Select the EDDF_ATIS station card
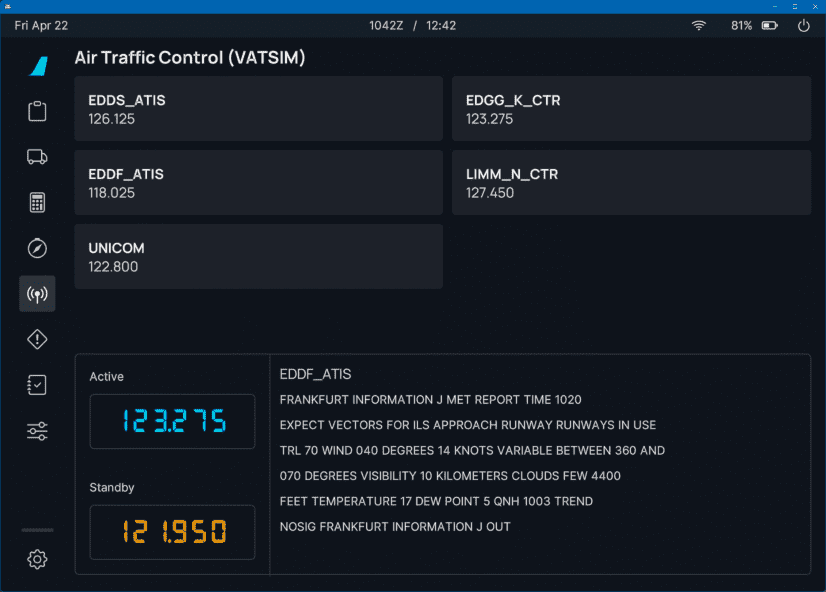Screen dimensions: 826x592 [x=258, y=183]
